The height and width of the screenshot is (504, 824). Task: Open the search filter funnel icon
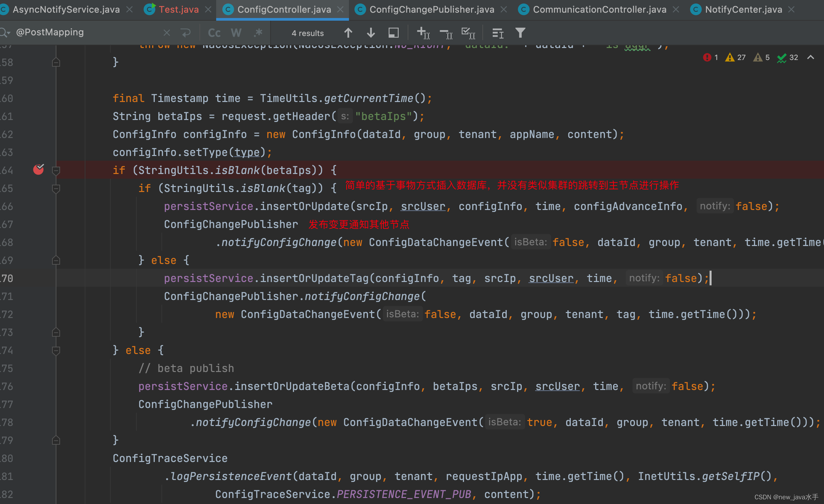[520, 33]
